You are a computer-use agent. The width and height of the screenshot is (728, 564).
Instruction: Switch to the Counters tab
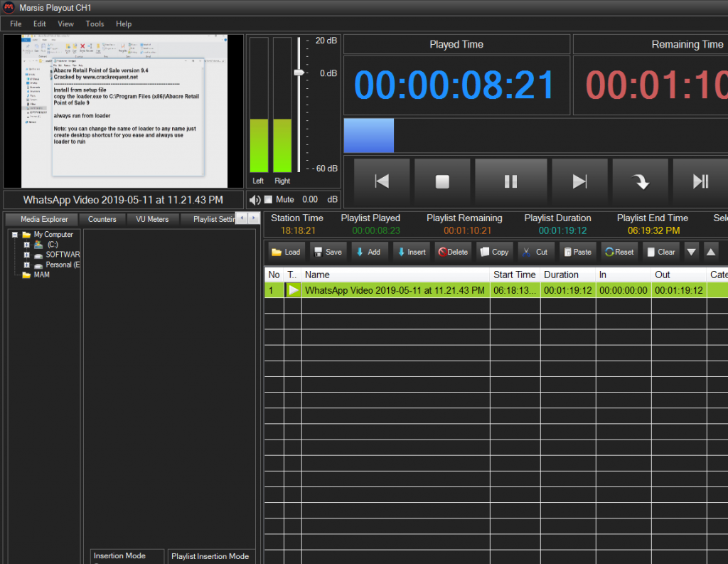[102, 219]
